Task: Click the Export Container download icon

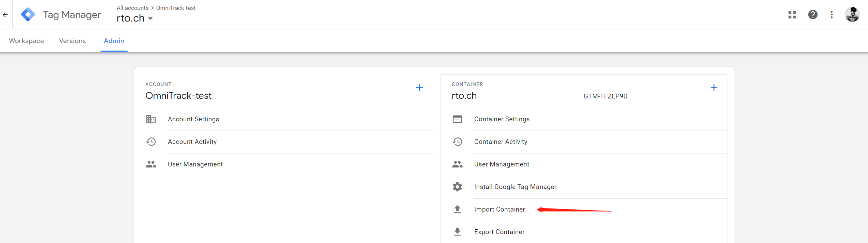Action: 457,232
